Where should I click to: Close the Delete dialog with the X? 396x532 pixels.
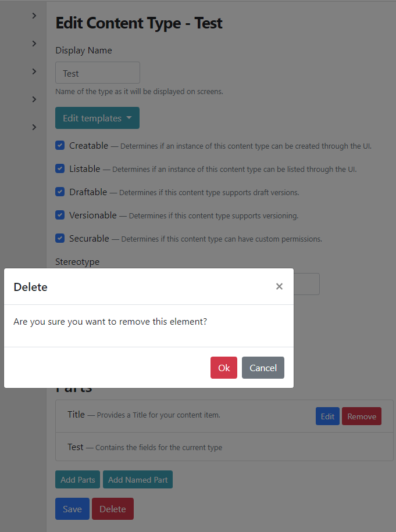(x=279, y=286)
